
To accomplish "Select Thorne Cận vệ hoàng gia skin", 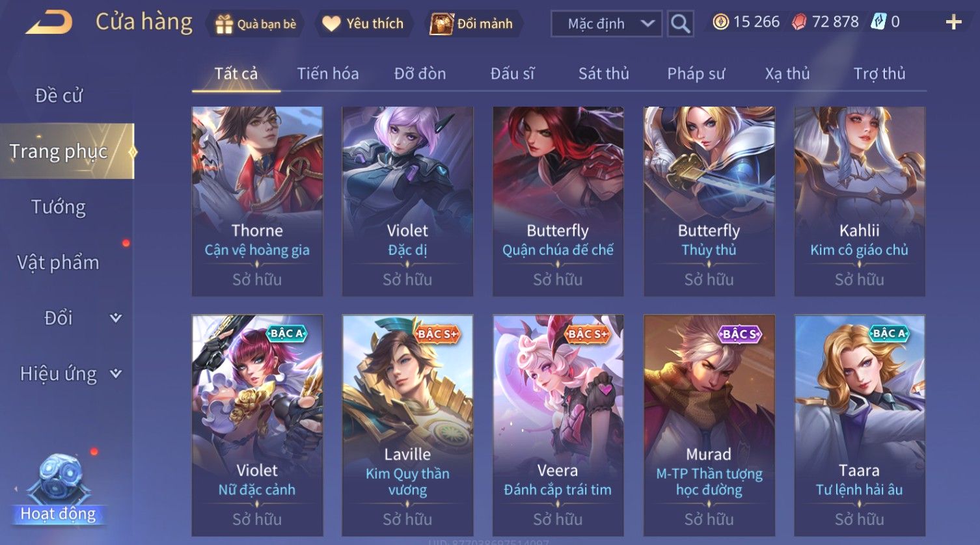I will [257, 202].
